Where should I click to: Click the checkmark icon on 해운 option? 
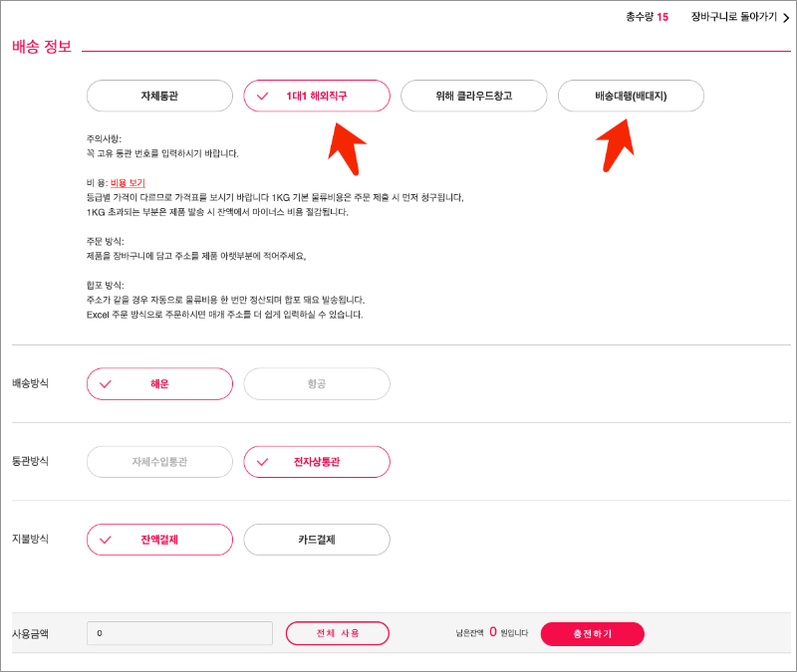point(107,384)
